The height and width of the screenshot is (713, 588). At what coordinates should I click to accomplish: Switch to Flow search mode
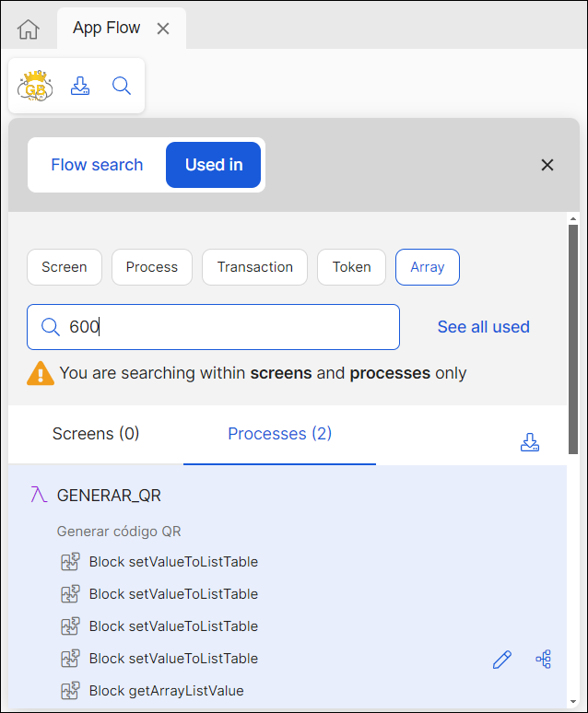click(97, 165)
